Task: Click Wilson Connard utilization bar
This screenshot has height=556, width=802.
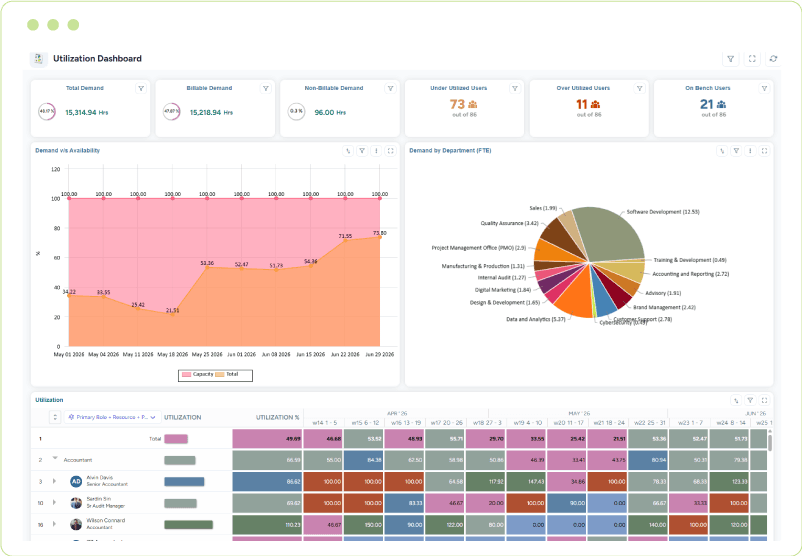Action: pyautogui.click(x=188, y=525)
